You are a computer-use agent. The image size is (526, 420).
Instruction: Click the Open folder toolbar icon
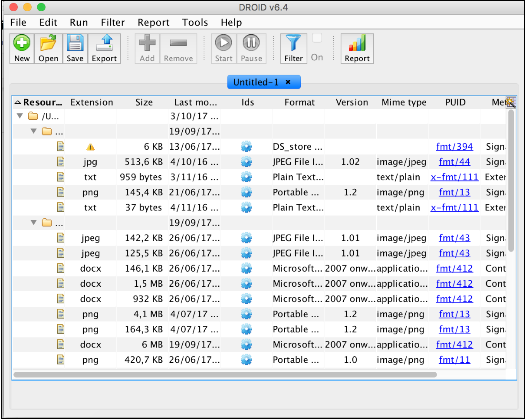point(48,44)
